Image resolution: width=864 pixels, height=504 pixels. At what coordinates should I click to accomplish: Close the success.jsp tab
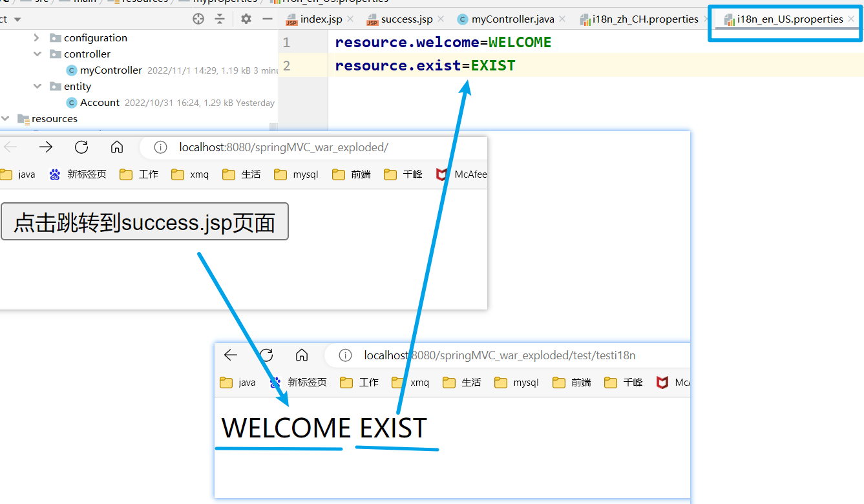[x=441, y=19]
